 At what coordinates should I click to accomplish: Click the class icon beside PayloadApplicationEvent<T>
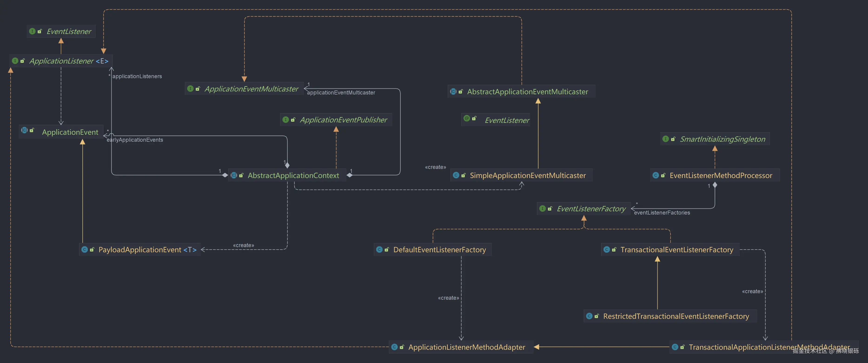point(85,250)
